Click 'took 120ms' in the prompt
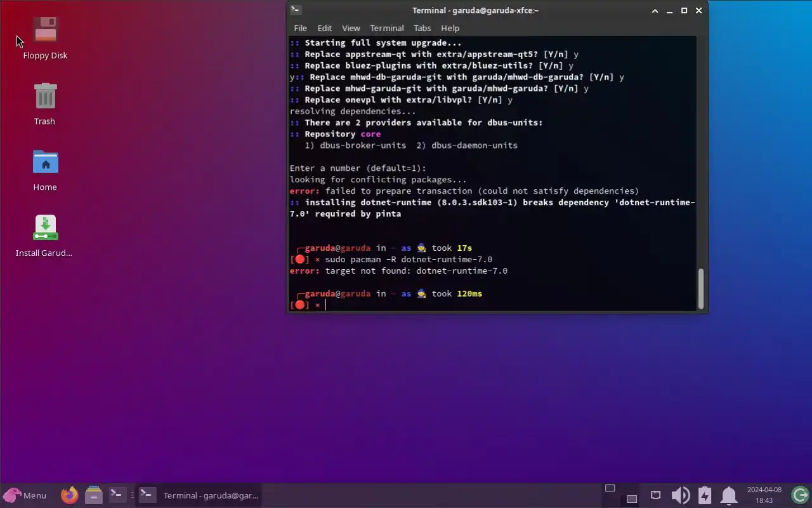This screenshot has height=508, width=812. tap(457, 293)
